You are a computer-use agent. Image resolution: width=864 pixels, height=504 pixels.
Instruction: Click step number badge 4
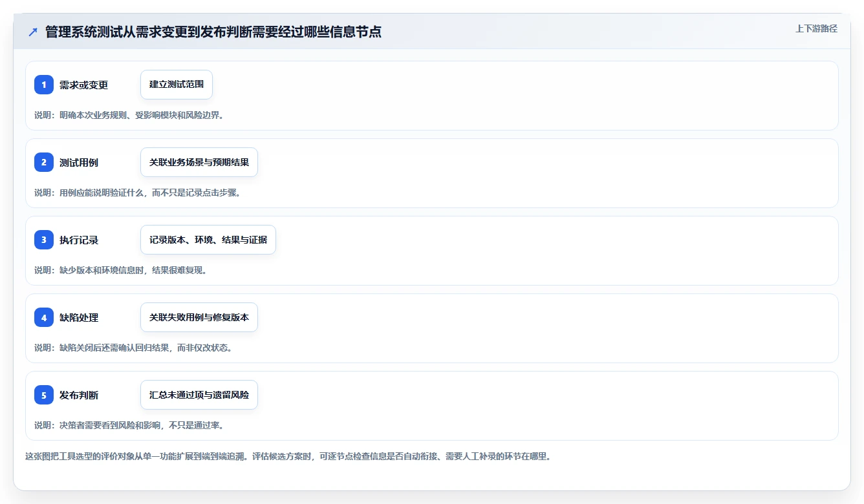click(44, 317)
